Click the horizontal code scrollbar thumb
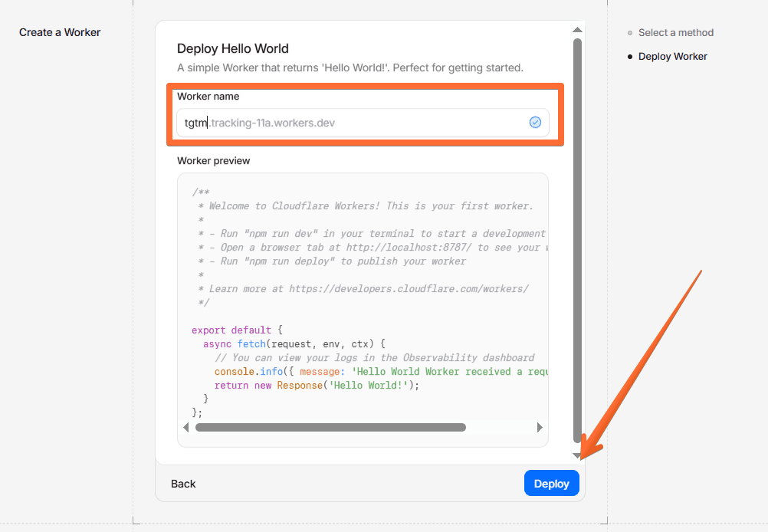The width and height of the screenshot is (768, 532). (330, 428)
